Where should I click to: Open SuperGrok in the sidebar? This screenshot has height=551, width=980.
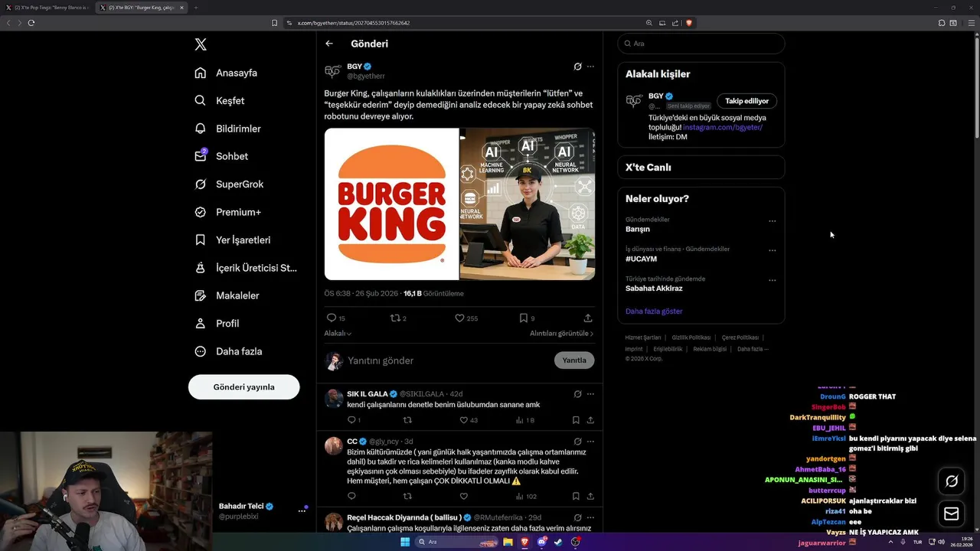(x=229, y=184)
